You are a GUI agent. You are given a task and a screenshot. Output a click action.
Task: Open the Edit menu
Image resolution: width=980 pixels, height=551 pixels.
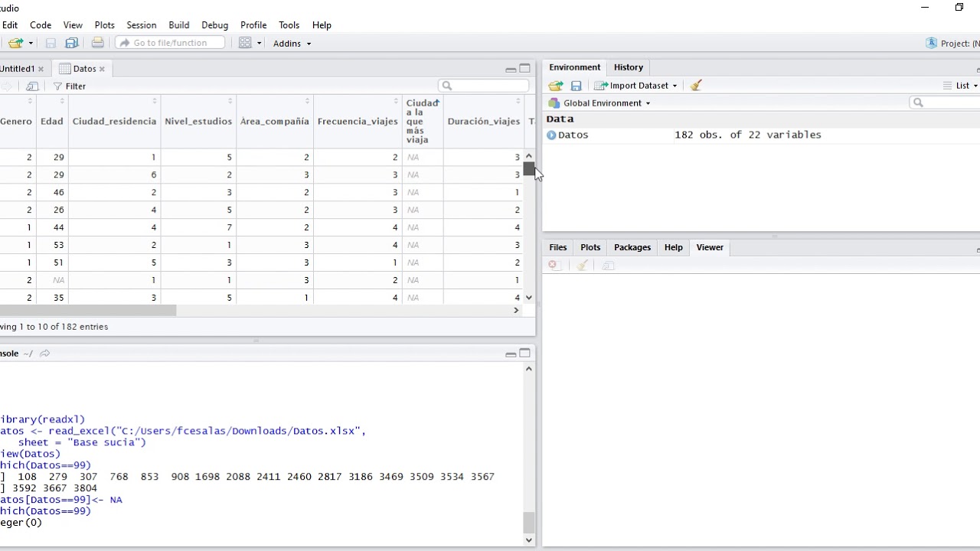tap(10, 25)
